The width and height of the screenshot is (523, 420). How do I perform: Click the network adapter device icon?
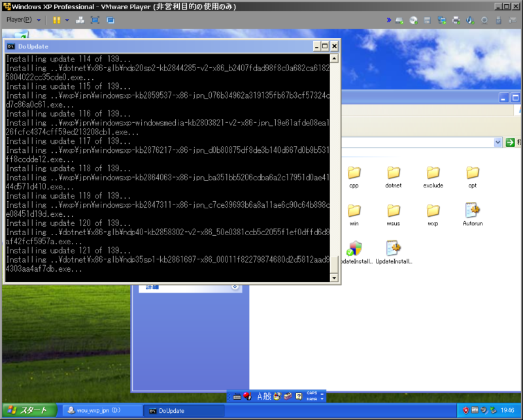(442, 21)
